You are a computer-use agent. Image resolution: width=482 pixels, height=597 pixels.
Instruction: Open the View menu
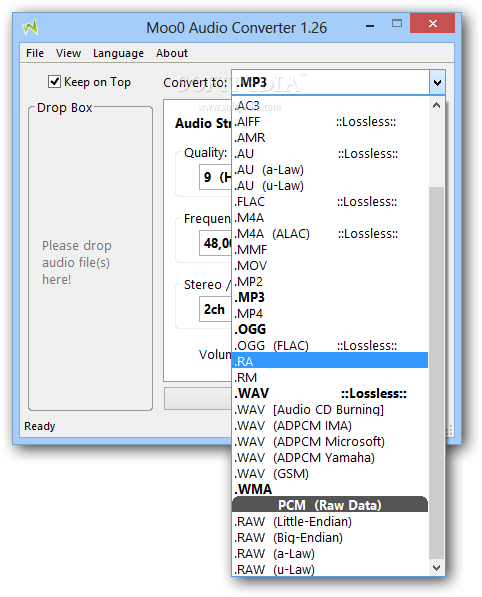69,53
